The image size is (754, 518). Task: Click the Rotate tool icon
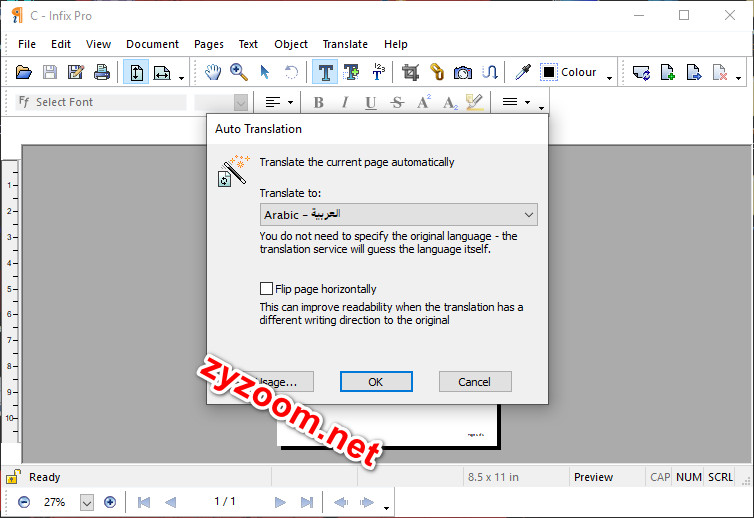291,73
